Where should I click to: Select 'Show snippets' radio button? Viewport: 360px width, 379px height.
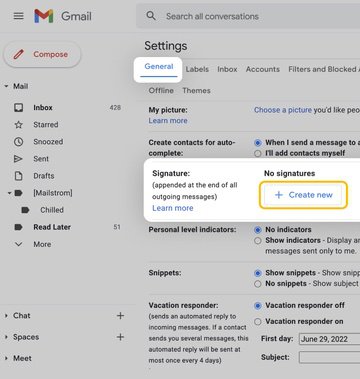pos(258,273)
